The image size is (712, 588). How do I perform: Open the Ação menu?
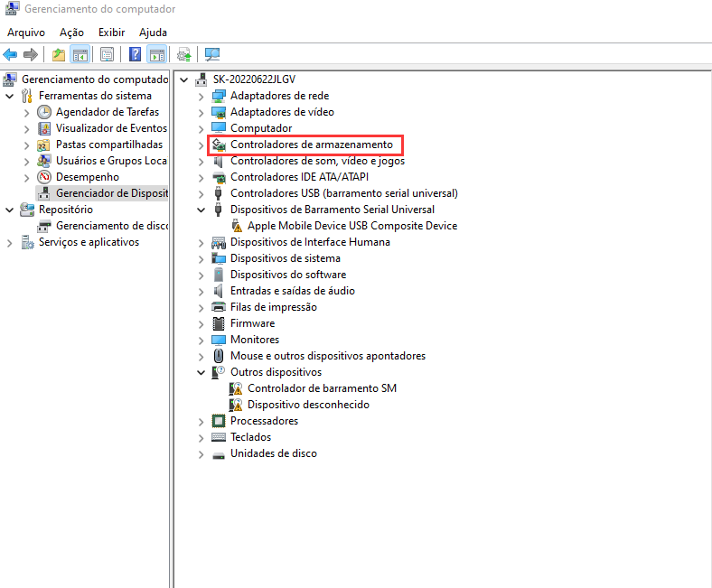point(71,33)
